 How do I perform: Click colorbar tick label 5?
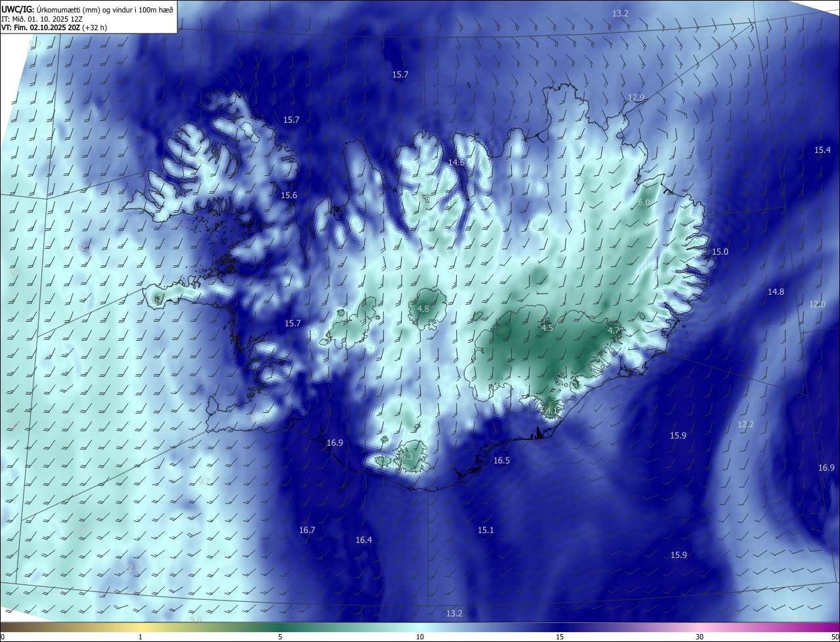(x=280, y=637)
